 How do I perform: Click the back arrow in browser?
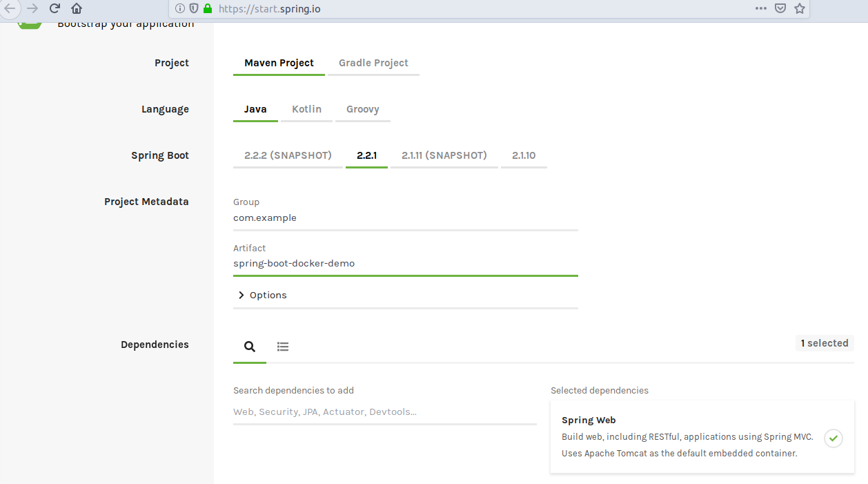click(x=10, y=8)
